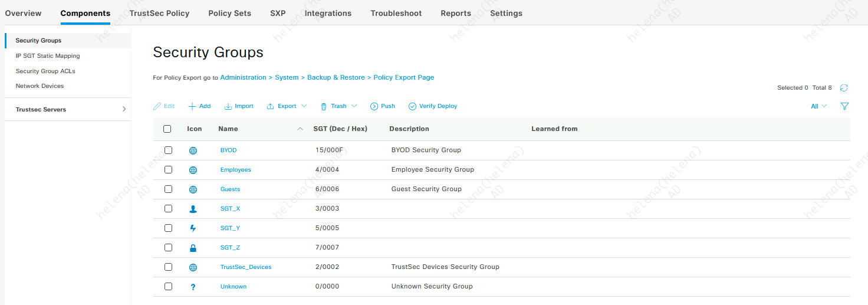Select the TrustSec_Devices row checkbox
The height and width of the screenshot is (305, 868).
[168, 267]
